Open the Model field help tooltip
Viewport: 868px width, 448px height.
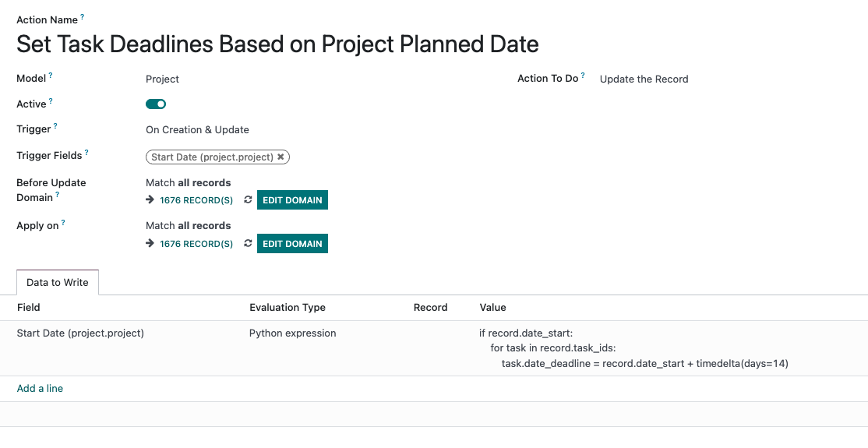coord(51,76)
